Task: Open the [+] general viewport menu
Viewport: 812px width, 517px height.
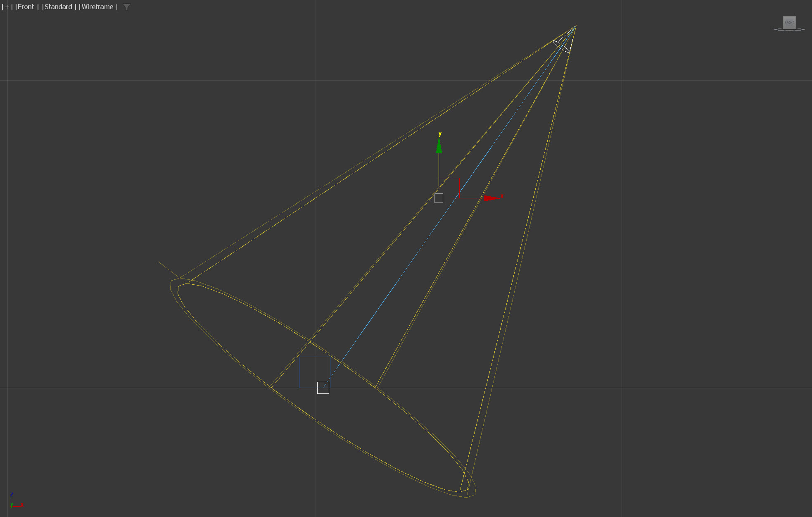Action: 7,7
